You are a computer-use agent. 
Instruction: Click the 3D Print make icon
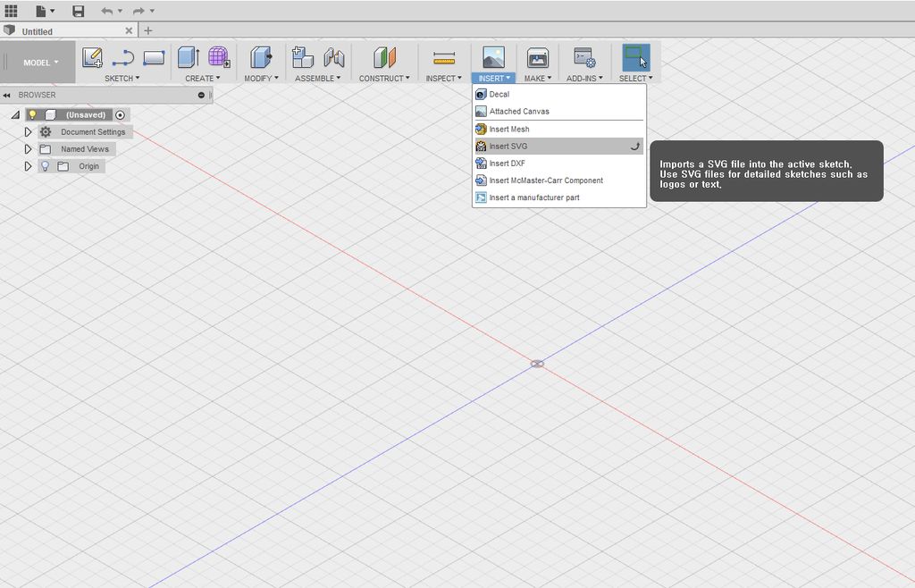pyautogui.click(x=537, y=57)
